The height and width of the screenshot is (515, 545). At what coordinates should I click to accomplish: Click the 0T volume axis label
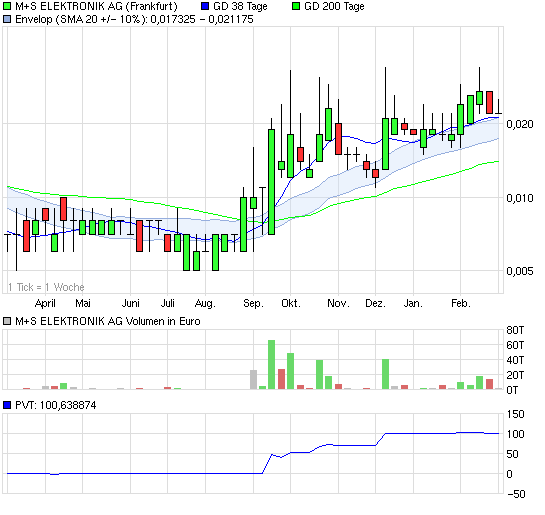[512, 390]
